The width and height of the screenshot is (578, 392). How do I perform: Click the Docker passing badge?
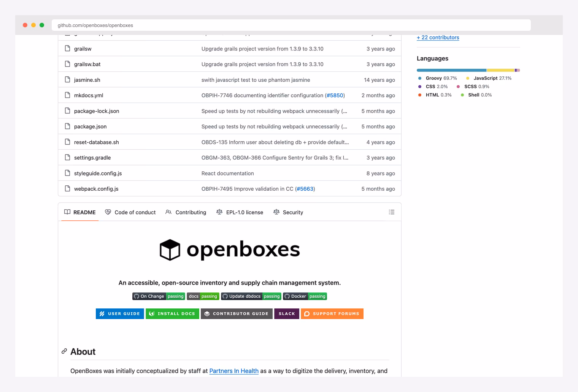(x=305, y=296)
